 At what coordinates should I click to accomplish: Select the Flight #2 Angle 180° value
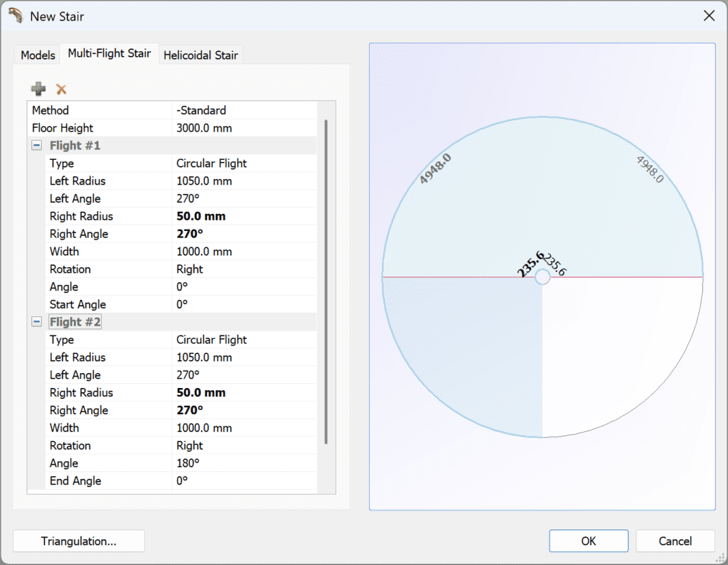click(245, 463)
